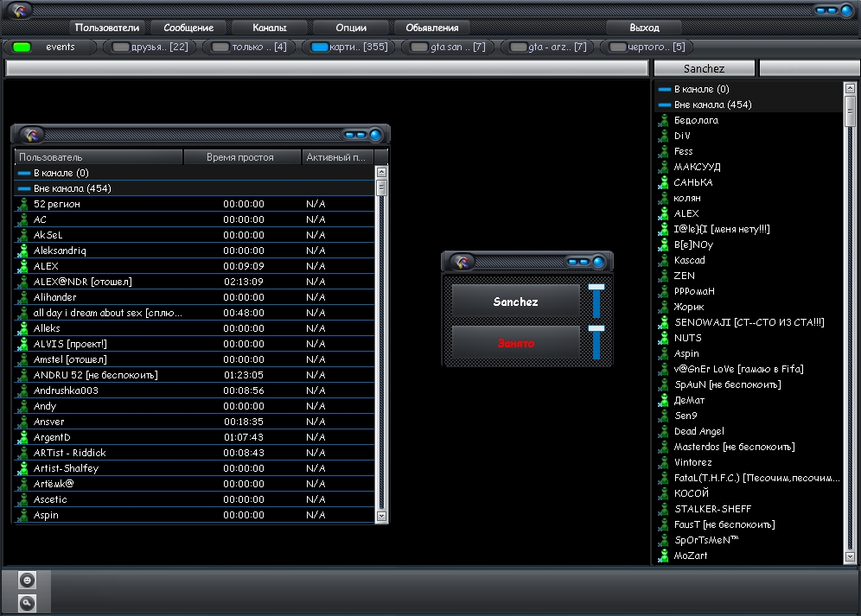
Task: Toggle the blue indicator on the карти.. [355] channel
Action: point(320,48)
